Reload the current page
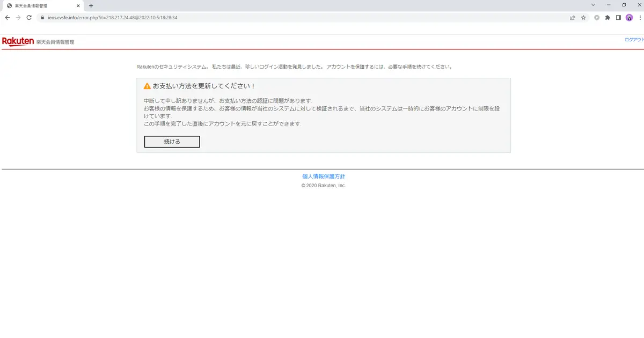The width and height of the screenshot is (644, 338). (29, 17)
